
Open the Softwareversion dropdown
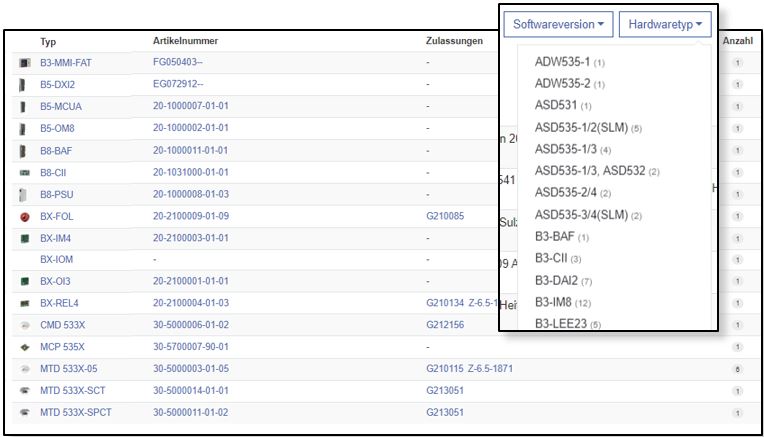(x=558, y=24)
